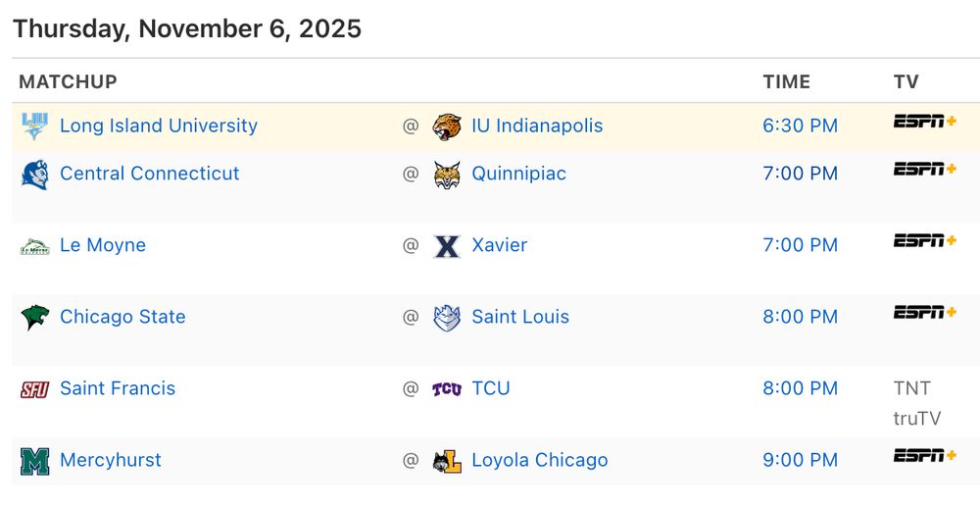Open the 6:30 PM game time link
Screen dimensions: 980x506
[x=800, y=126]
